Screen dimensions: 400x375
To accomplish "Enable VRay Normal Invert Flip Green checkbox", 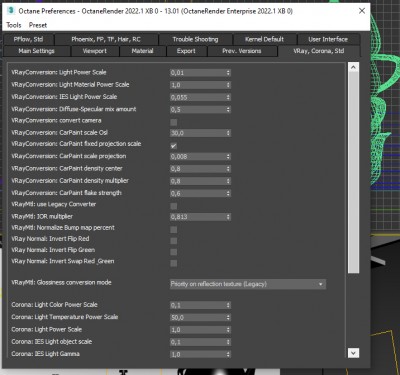I will point(174,252).
